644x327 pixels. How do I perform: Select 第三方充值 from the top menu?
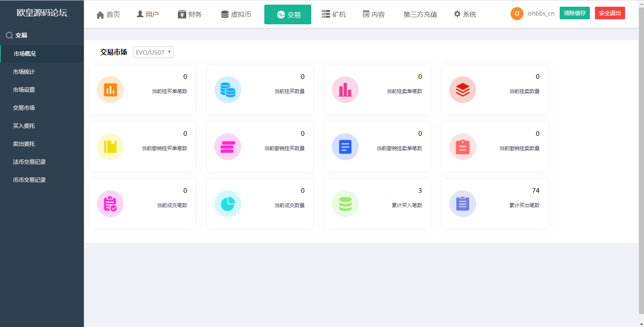(x=420, y=14)
